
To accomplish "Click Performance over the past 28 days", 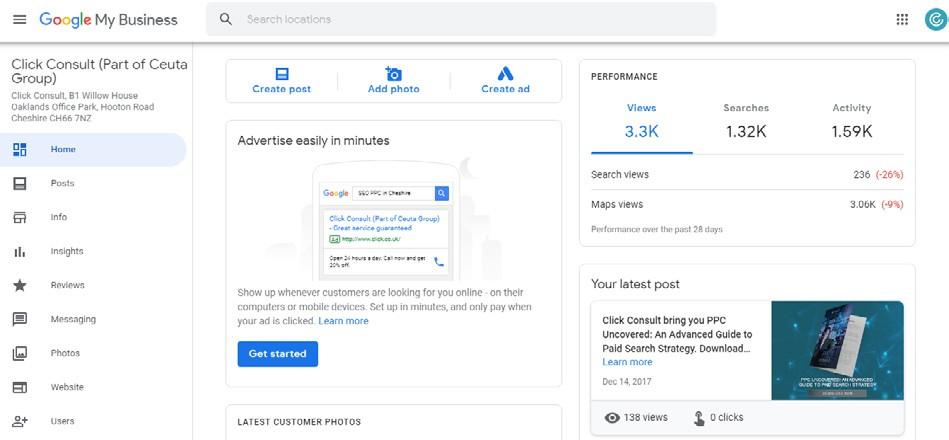I will coord(657,229).
